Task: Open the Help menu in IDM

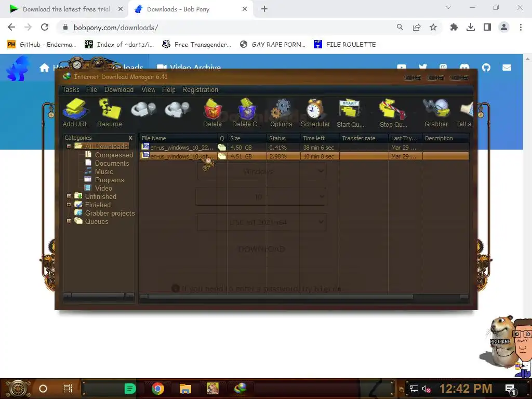Action: 169,89
